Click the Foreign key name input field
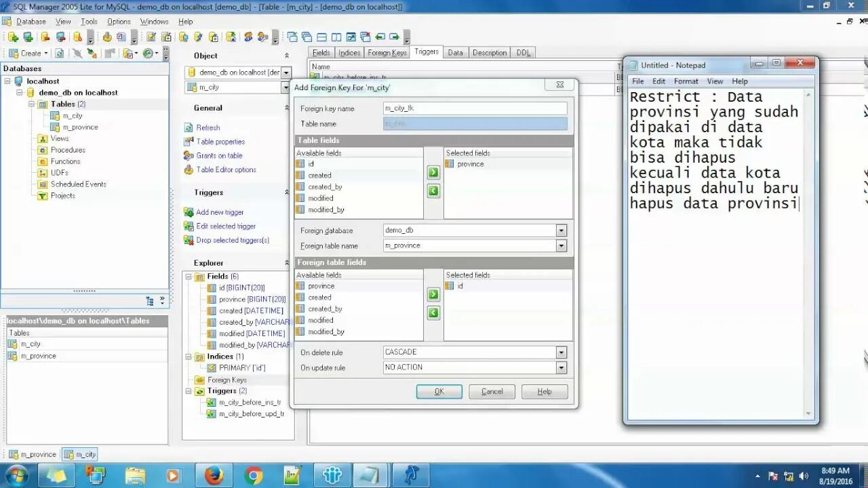 click(475, 108)
